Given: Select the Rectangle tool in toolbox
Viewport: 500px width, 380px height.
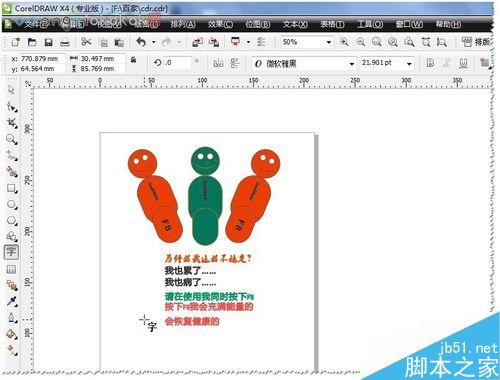Looking at the screenshot, I should pos(12,188).
